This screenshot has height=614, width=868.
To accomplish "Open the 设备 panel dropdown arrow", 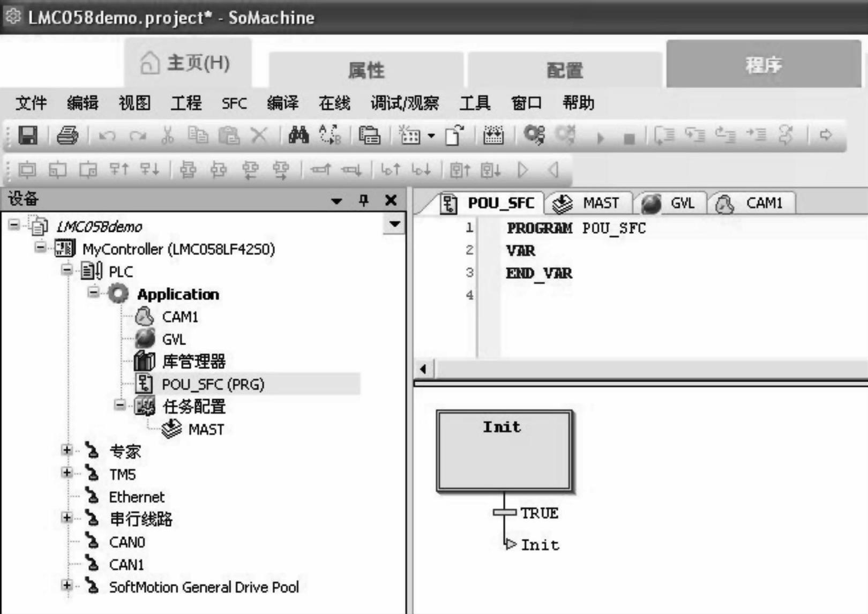I will [x=336, y=201].
